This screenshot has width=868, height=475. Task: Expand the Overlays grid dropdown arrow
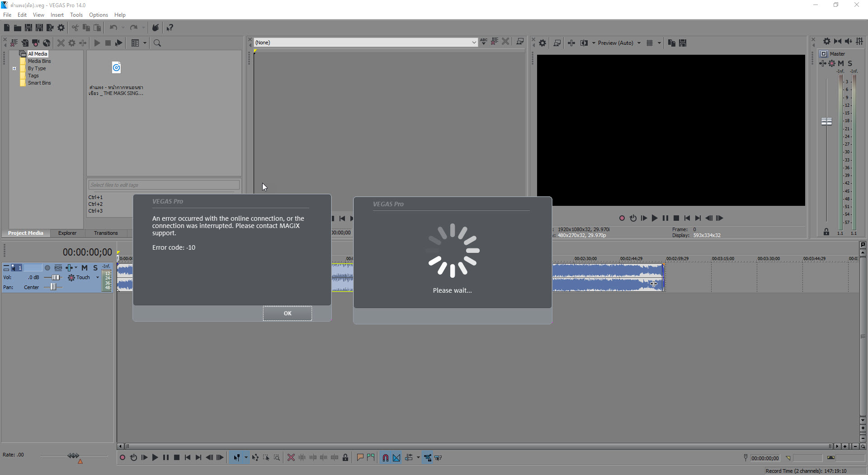coord(659,43)
